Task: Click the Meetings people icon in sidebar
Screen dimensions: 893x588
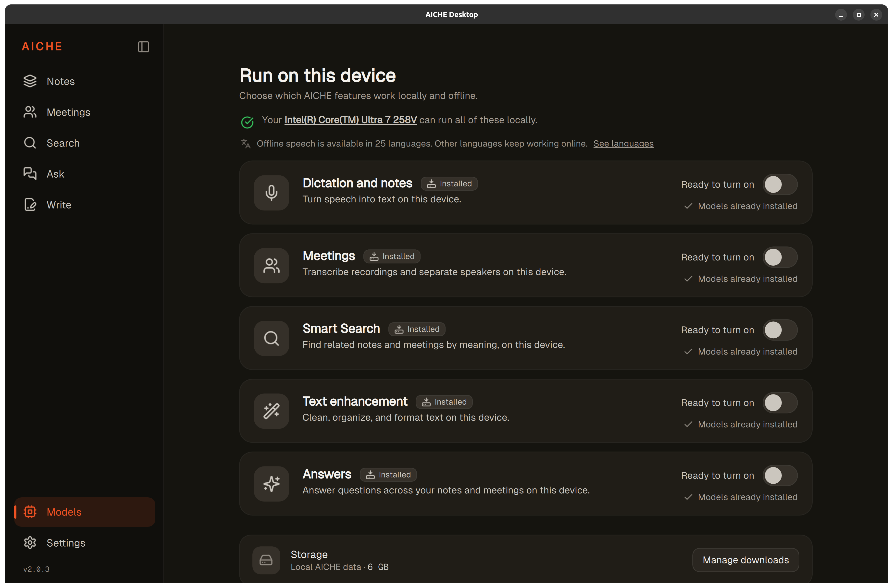Action: coord(30,112)
